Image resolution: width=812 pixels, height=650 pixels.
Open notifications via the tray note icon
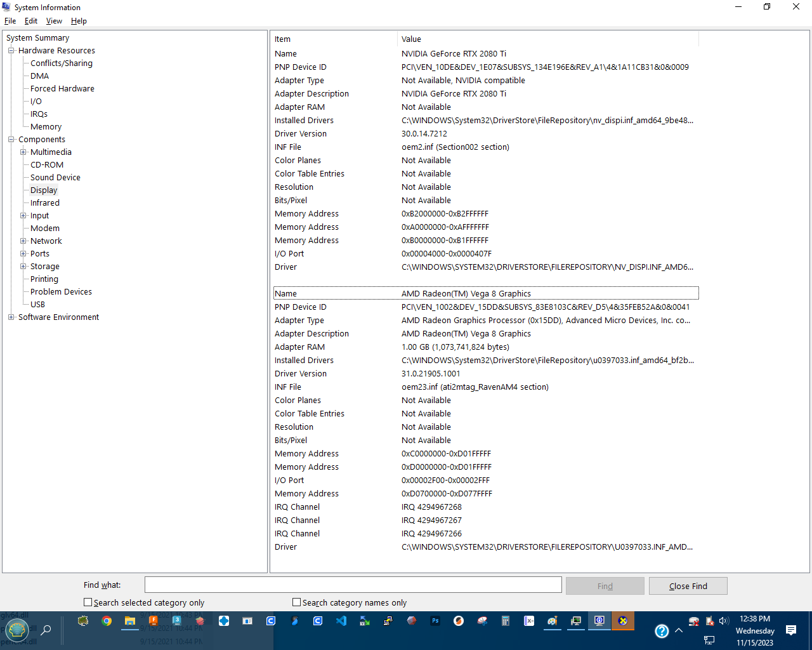coord(790,630)
